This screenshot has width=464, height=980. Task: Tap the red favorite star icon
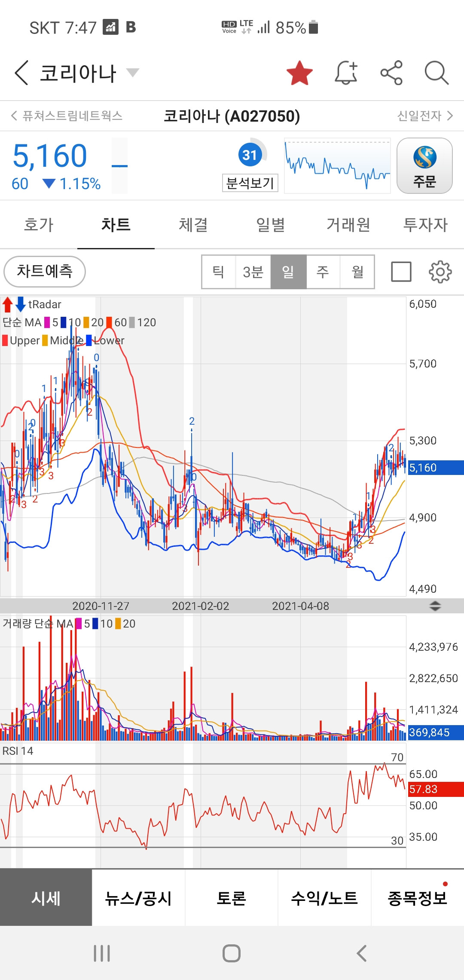point(299,73)
